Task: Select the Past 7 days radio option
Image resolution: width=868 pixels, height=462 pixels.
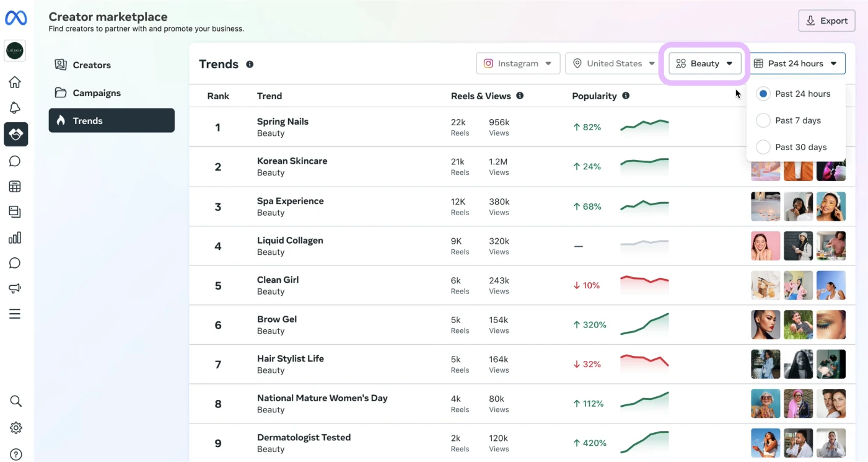Action: tap(763, 120)
